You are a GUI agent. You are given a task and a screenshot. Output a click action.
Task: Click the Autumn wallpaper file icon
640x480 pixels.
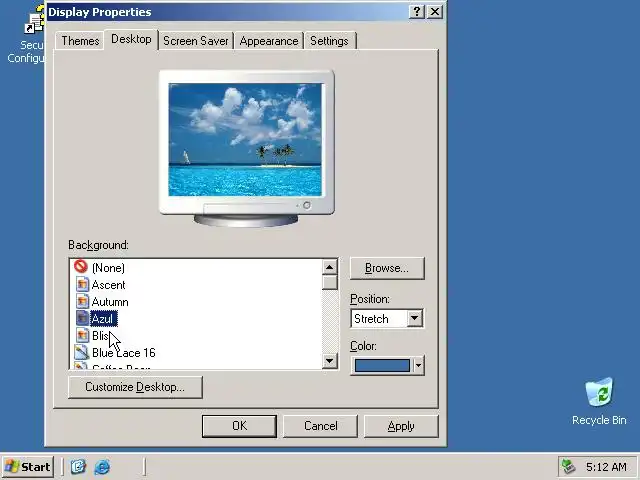(x=82, y=302)
